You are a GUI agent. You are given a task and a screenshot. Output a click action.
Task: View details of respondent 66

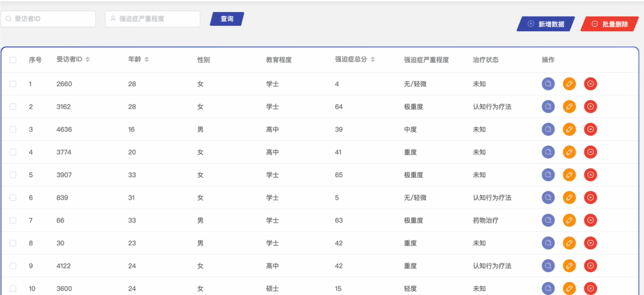click(x=548, y=220)
